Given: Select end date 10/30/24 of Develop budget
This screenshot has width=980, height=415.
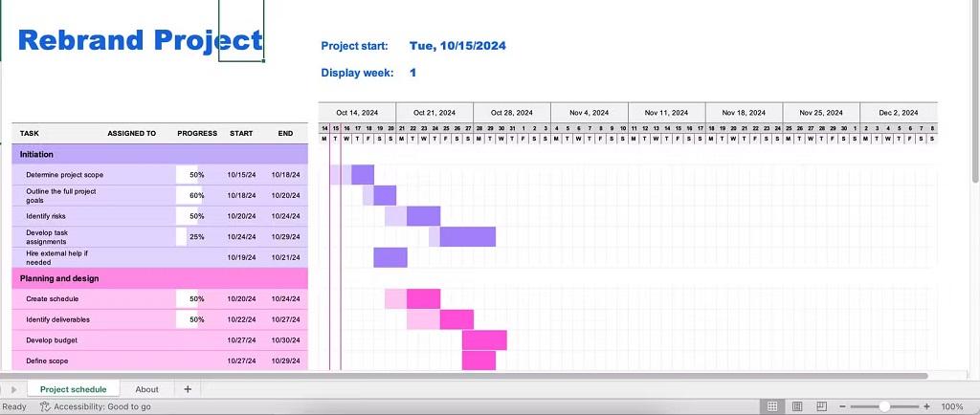Looking at the screenshot, I should tap(285, 340).
